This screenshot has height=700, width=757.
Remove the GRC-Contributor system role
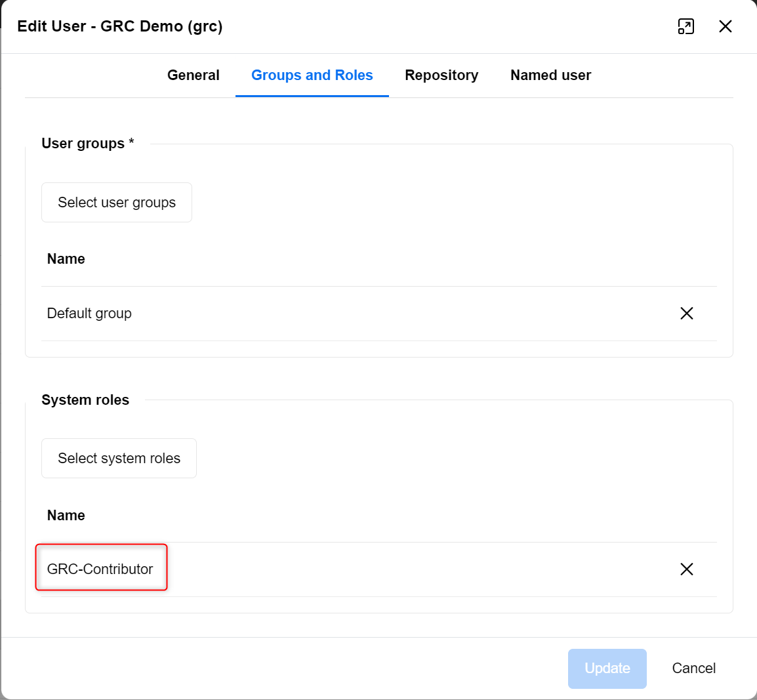(x=686, y=569)
